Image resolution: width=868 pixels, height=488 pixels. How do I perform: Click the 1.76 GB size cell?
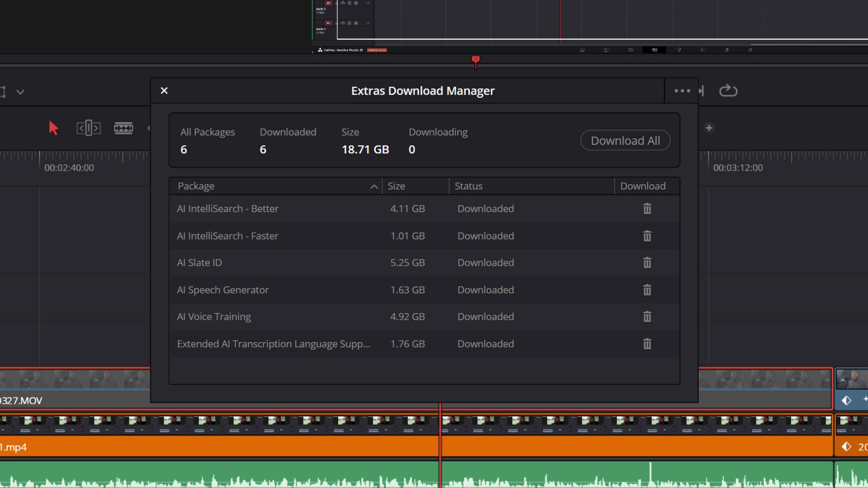coord(408,344)
